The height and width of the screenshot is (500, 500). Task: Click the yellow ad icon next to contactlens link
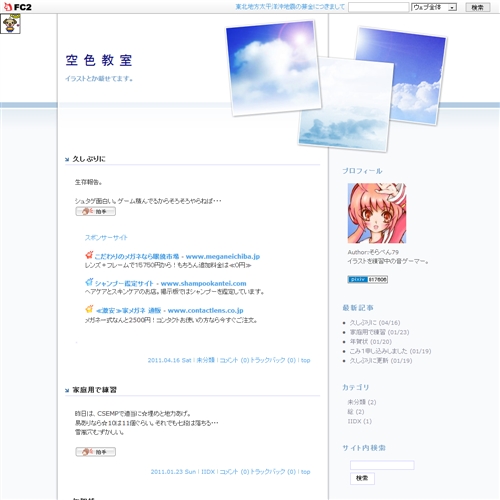(x=89, y=309)
